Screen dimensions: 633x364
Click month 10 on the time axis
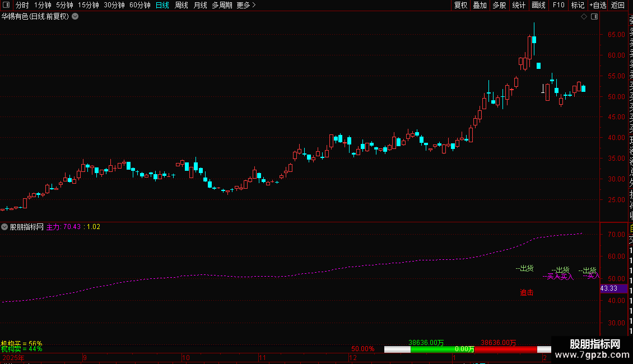(186, 358)
